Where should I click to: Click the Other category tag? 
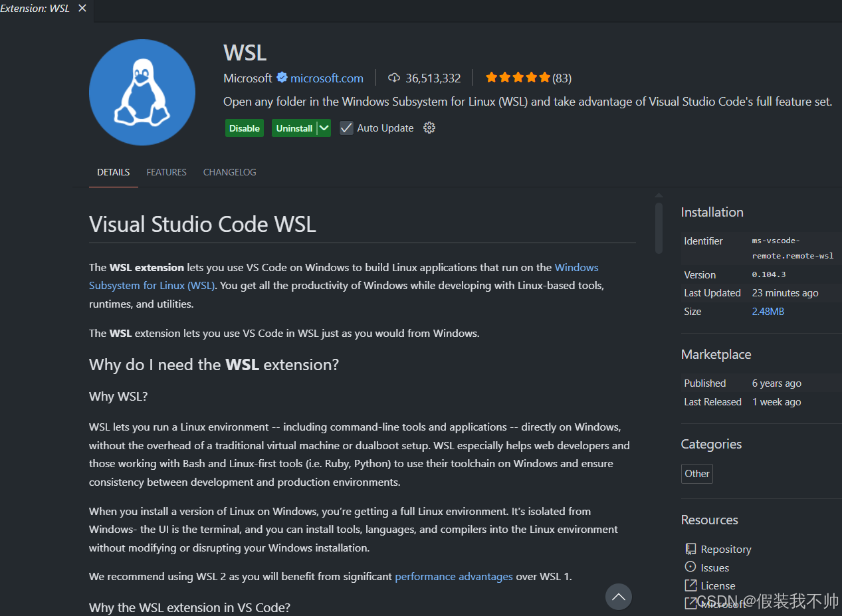click(697, 473)
